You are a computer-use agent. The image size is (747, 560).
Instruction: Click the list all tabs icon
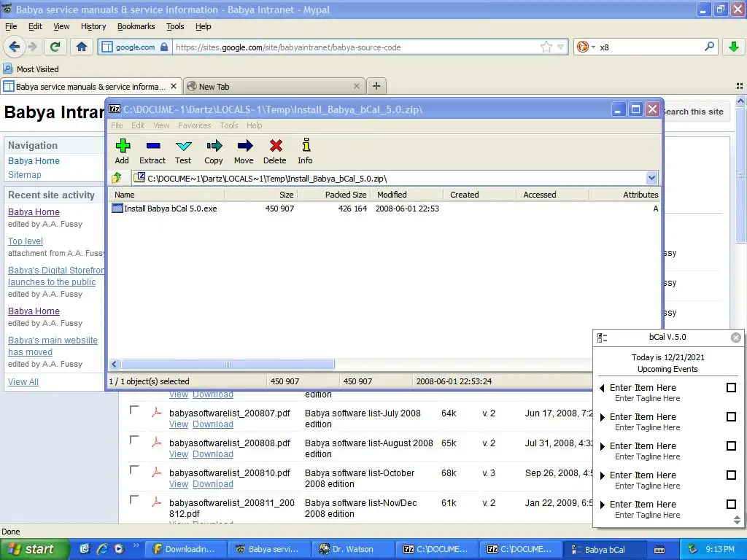(x=740, y=86)
